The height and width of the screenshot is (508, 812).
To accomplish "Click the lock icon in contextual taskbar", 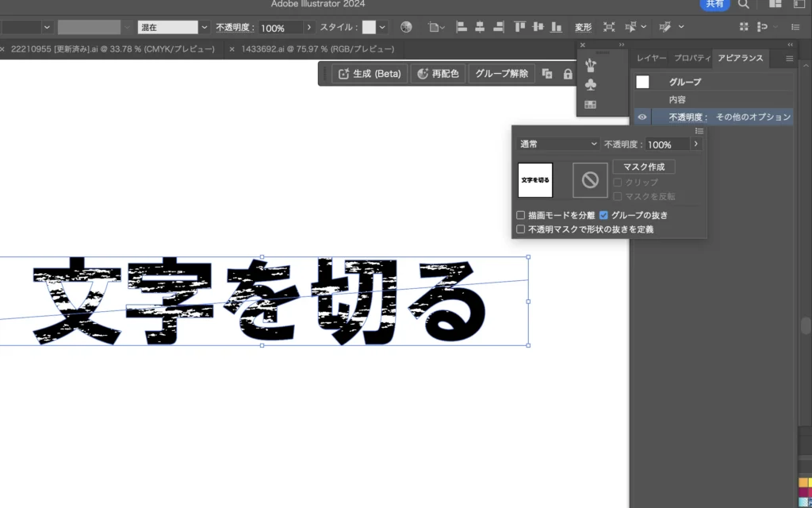I will point(568,74).
